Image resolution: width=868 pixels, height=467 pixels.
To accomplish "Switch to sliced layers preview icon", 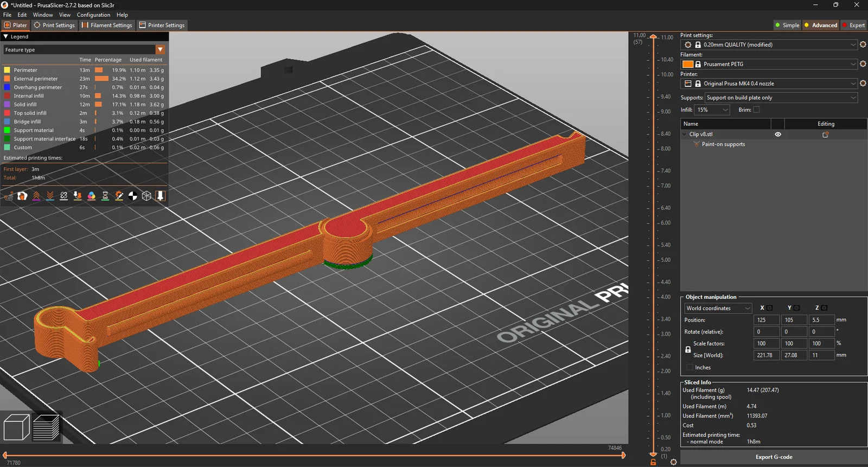I will [x=46, y=427].
